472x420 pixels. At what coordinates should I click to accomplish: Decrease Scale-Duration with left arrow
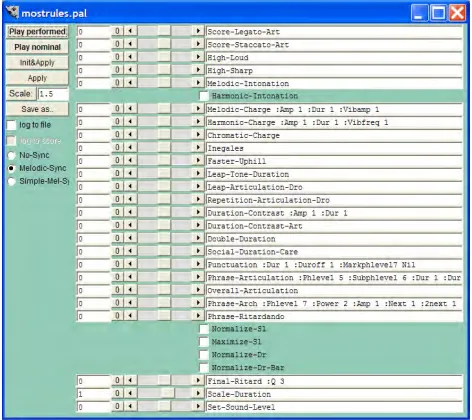pos(130,393)
